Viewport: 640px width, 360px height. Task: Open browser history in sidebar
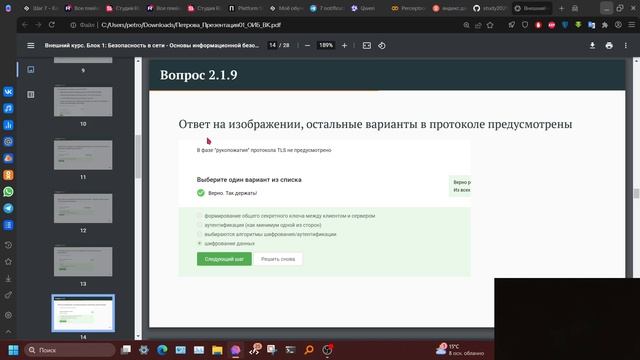pos(8,245)
